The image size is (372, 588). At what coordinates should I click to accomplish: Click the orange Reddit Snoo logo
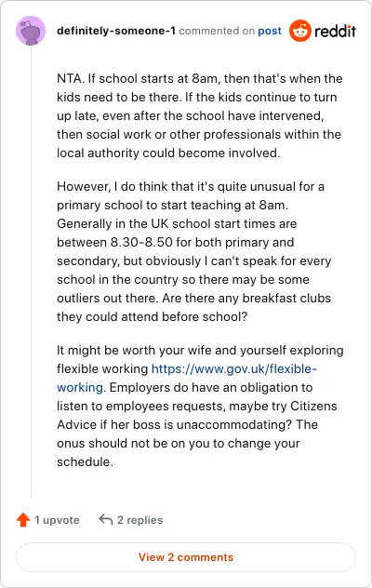point(300,31)
